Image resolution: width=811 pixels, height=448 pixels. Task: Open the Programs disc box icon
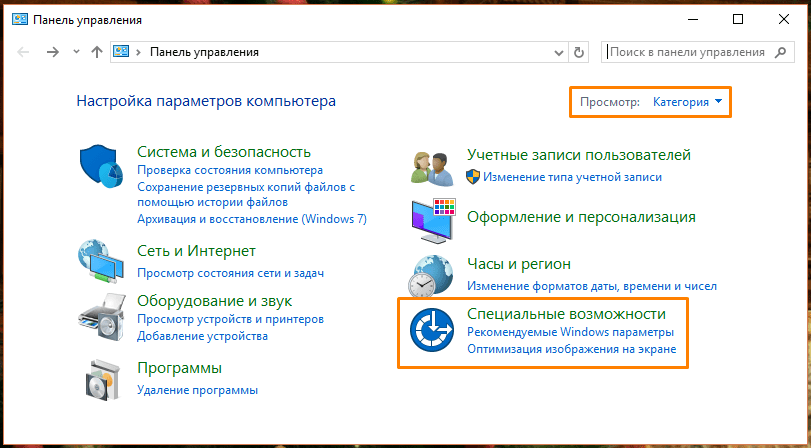(103, 380)
